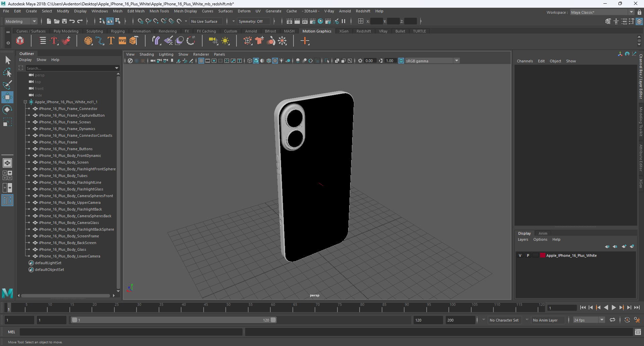Select iPhone_16_Plus_Body_Screen in the Outliner
The width and height of the screenshot is (644, 346).
[64, 162]
